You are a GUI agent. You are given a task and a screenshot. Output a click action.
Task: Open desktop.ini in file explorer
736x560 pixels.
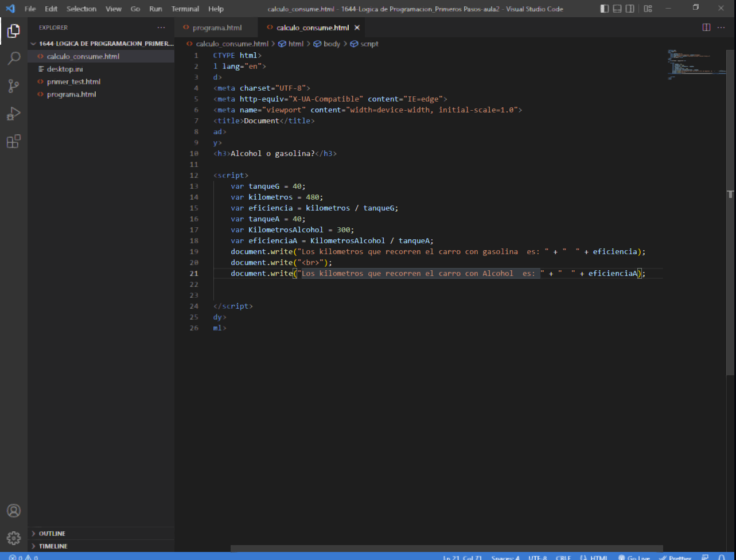pyautogui.click(x=101, y=69)
